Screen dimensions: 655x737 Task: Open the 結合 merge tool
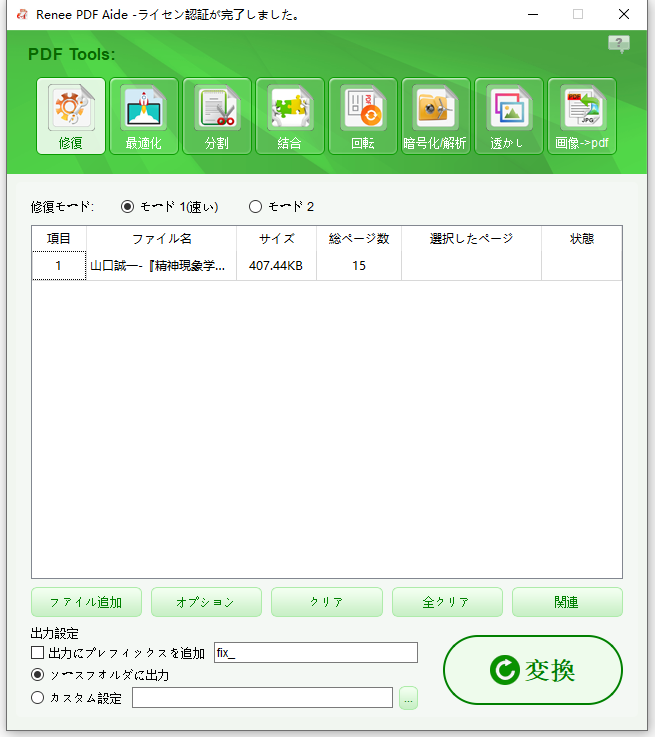click(290, 116)
